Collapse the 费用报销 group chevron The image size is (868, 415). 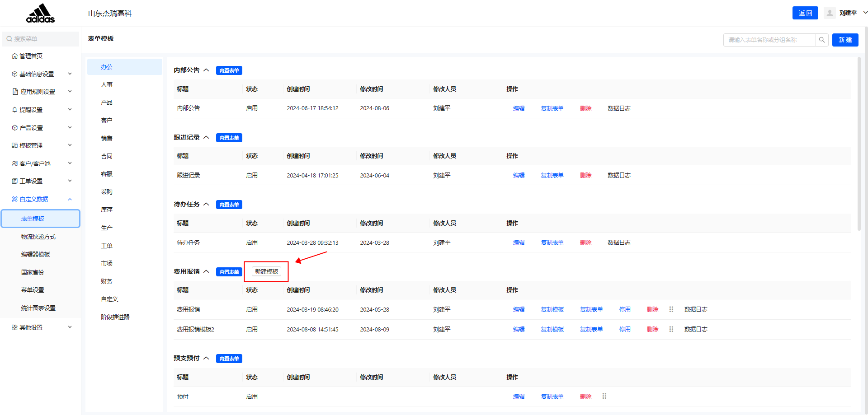tap(206, 271)
